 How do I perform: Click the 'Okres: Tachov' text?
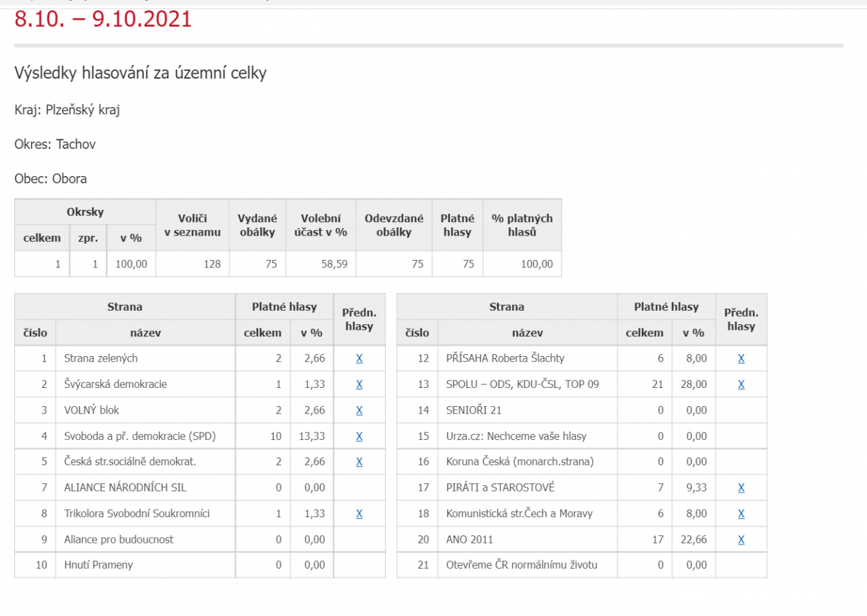[x=55, y=144]
